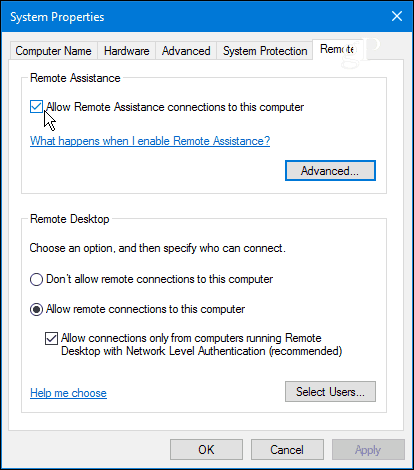Click the Remote Assistance group label
Viewport: 414px width, 470px height.
tap(75, 78)
